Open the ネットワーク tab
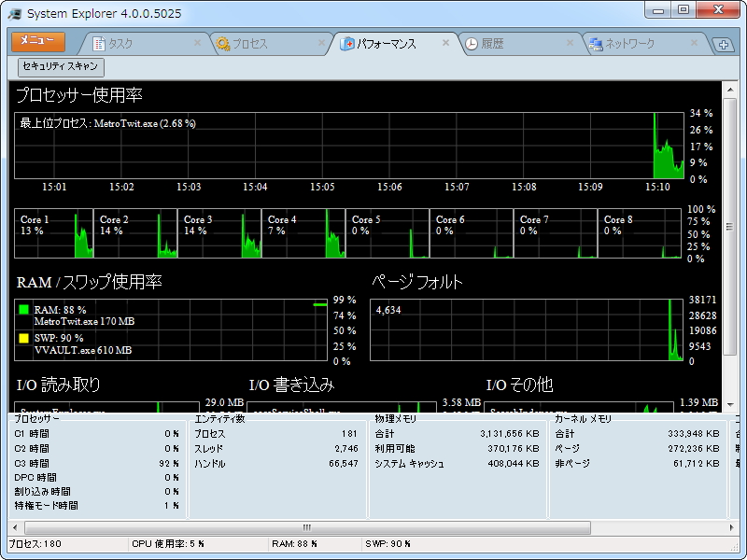747x560 pixels. tap(644, 44)
